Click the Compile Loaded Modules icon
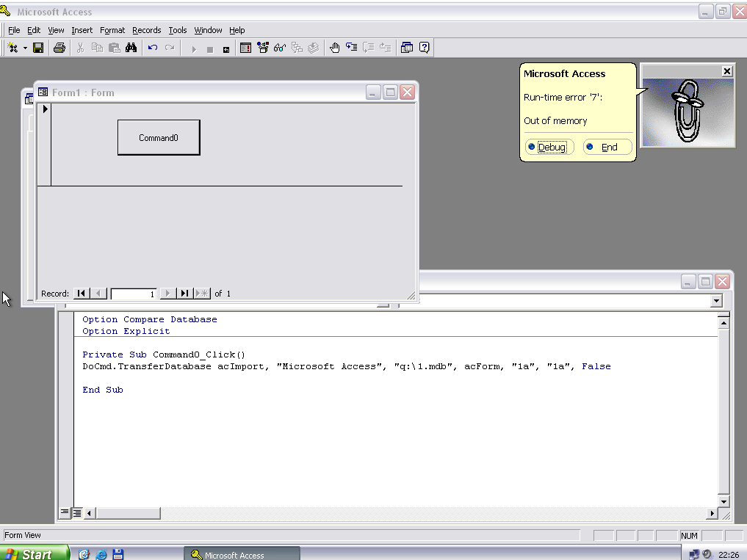 [x=314, y=48]
